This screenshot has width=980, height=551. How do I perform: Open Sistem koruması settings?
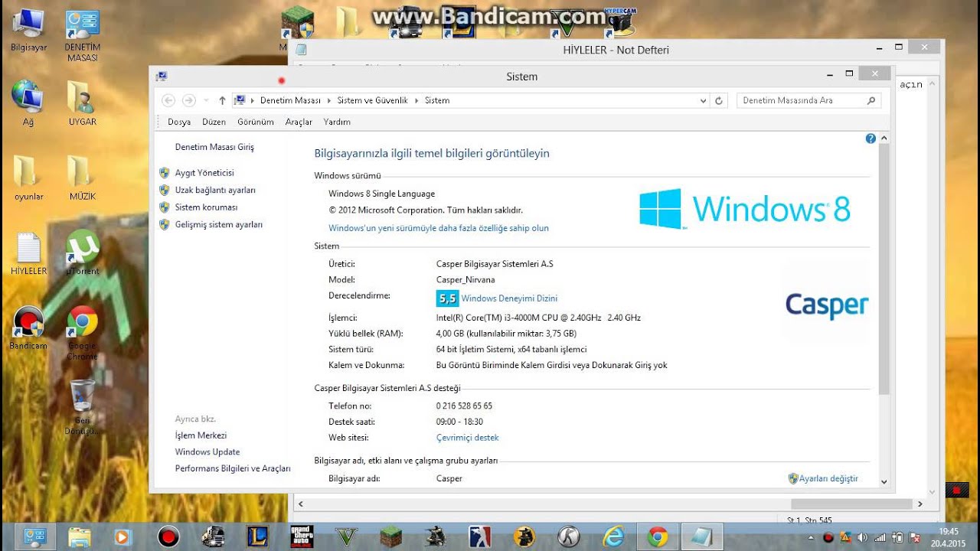[206, 207]
